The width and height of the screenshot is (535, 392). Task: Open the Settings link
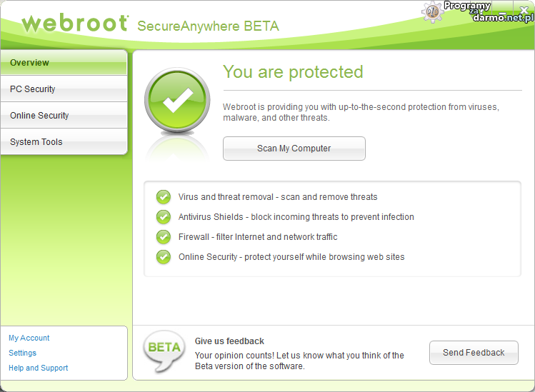pos(23,353)
